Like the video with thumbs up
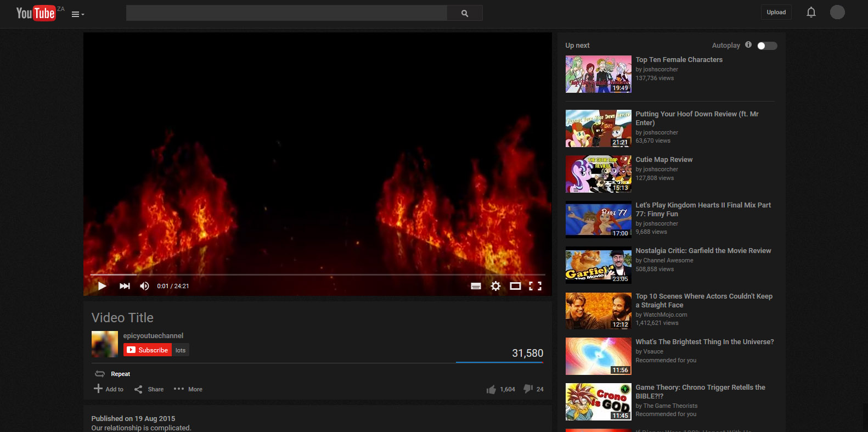 coord(491,389)
